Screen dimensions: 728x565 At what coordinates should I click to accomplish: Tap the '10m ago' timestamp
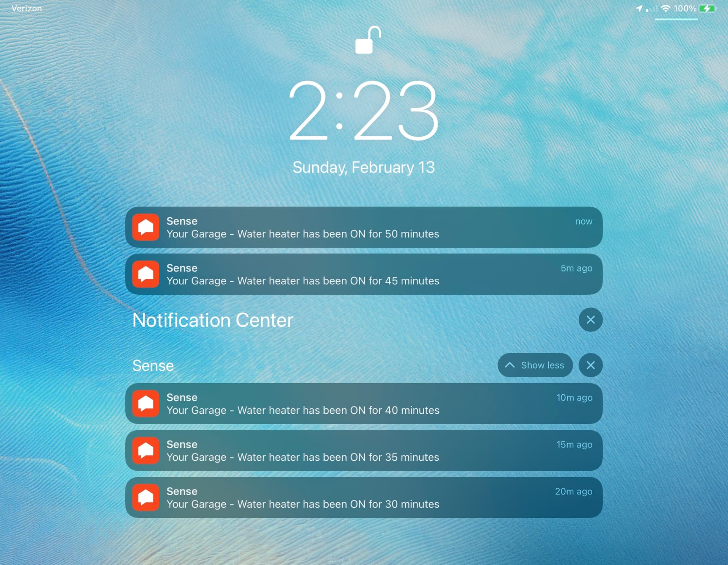pos(574,398)
